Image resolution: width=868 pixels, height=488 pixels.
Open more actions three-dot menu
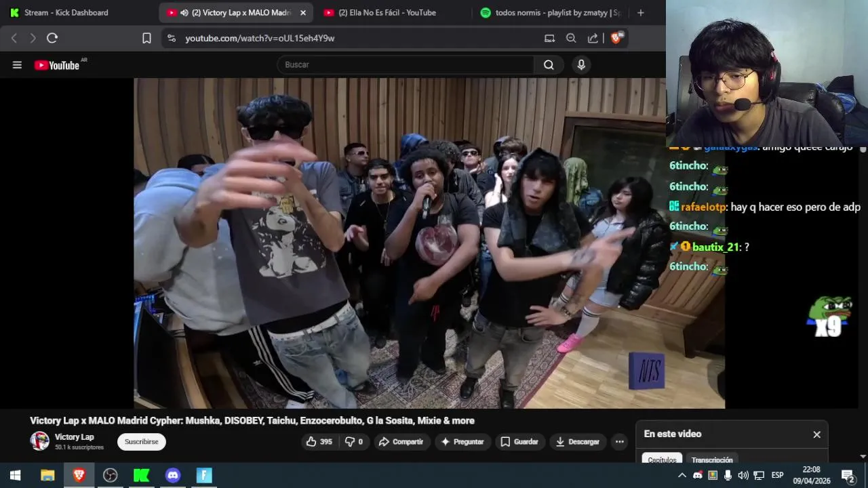pyautogui.click(x=619, y=442)
